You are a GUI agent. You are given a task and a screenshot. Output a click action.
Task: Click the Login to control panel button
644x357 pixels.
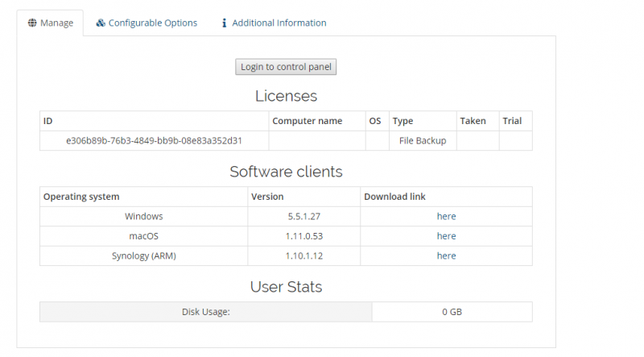coord(286,67)
